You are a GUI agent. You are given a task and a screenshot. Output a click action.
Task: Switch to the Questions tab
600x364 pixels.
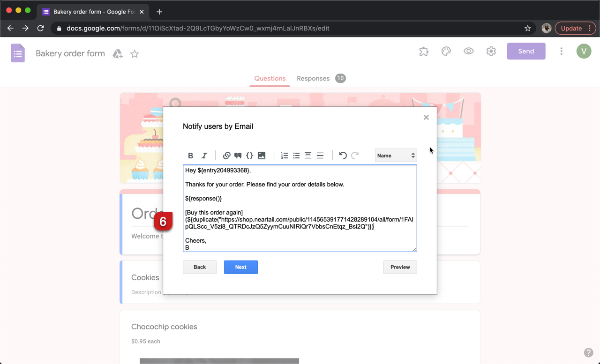click(270, 78)
